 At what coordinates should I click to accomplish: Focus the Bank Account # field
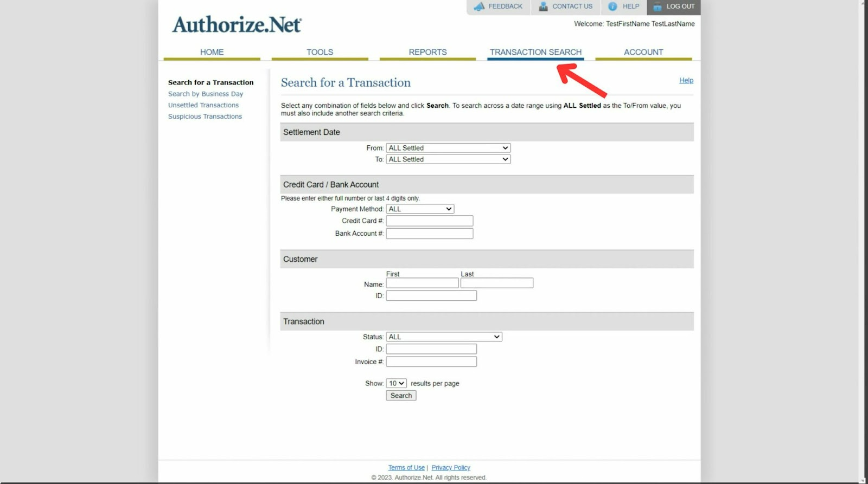430,234
